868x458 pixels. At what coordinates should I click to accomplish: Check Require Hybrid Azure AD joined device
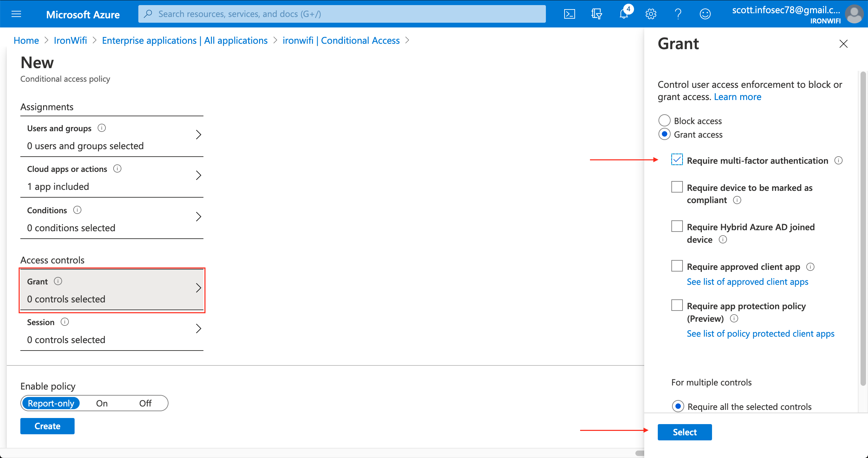[x=676, y=226]
